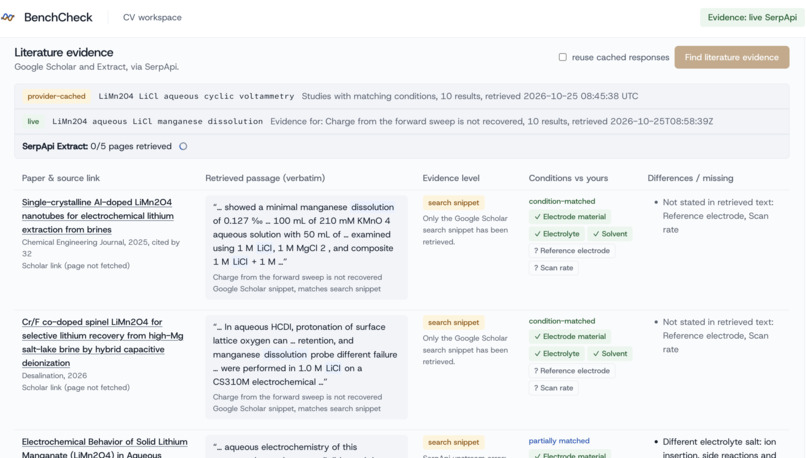
Task: Click the BenchCheck app title
Action: [58, 17]
